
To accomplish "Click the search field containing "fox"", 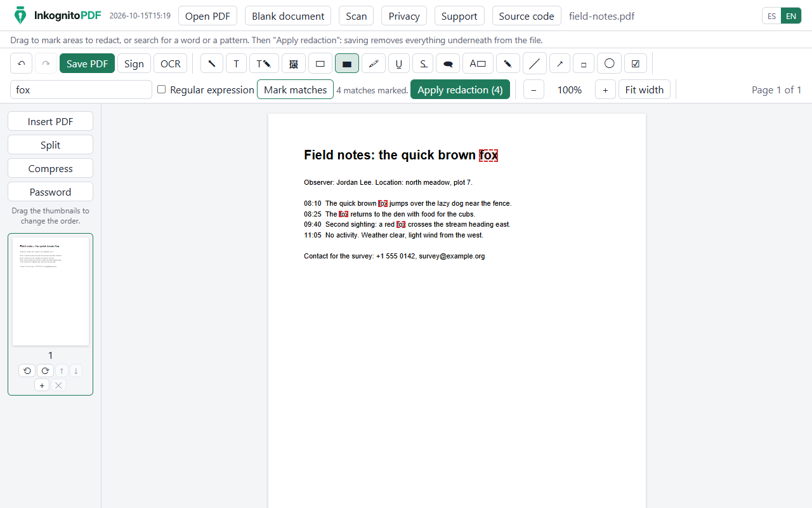I will (81, 90).
